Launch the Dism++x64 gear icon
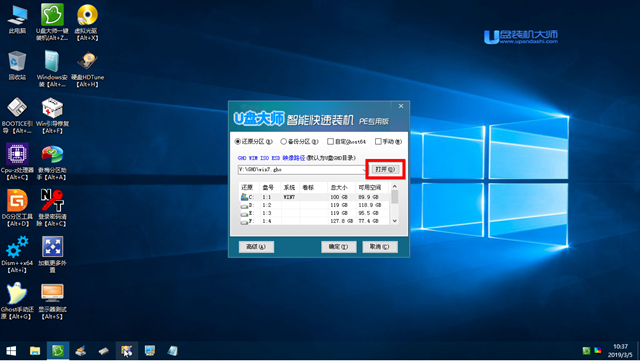The width and height of the screenshot is (640, 364). tap(17, 254)
